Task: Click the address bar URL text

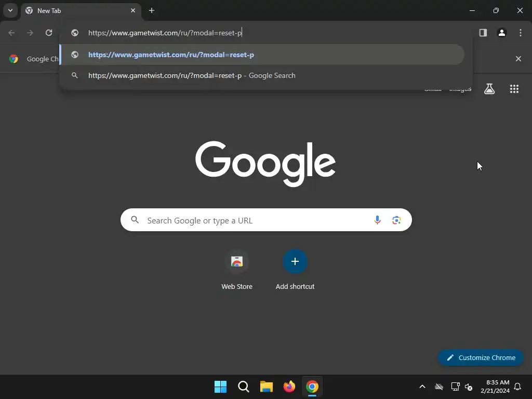Action: [165, 33]
